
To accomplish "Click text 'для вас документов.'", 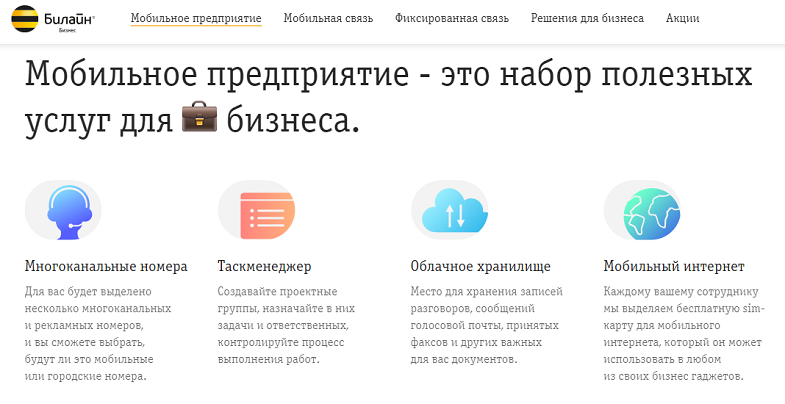I will pos(464,359).
